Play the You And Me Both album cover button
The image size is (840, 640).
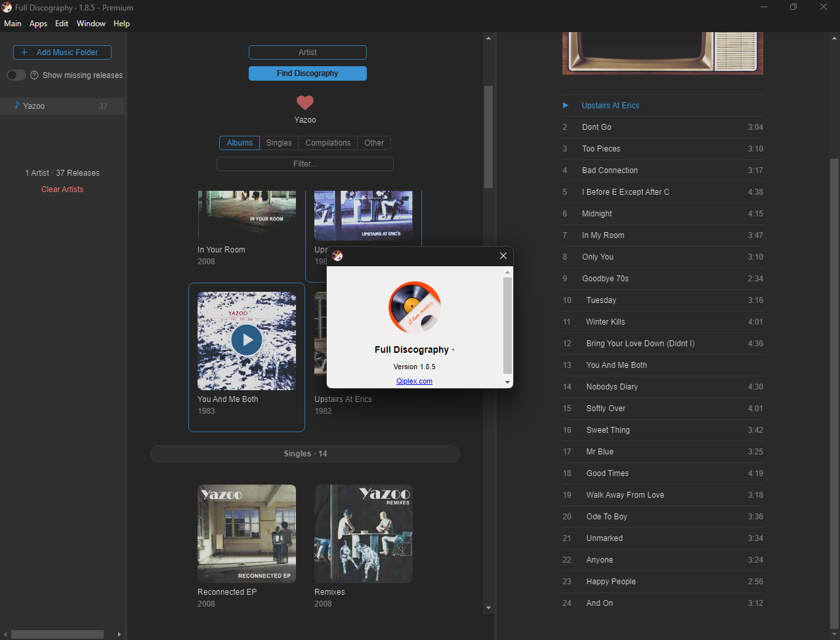pos(247,340)
